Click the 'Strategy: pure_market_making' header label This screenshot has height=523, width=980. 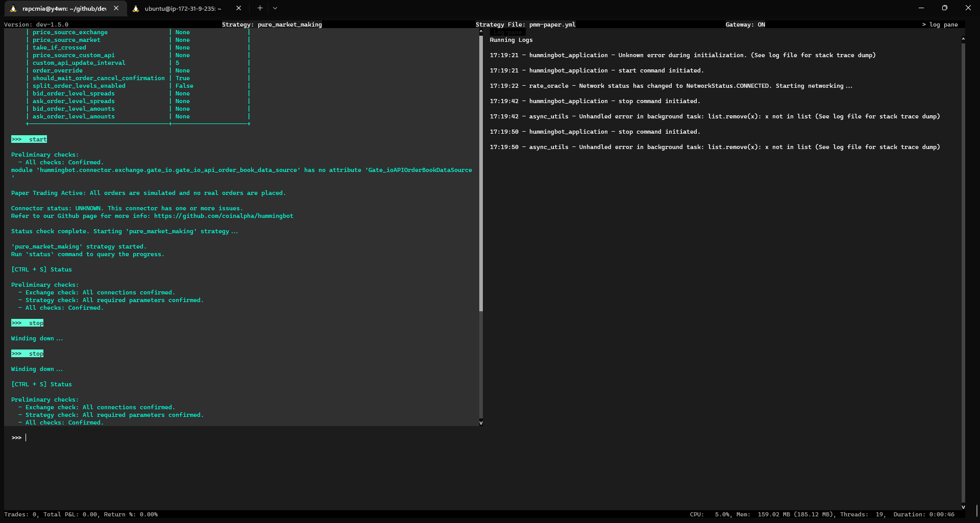click(272, 24)
